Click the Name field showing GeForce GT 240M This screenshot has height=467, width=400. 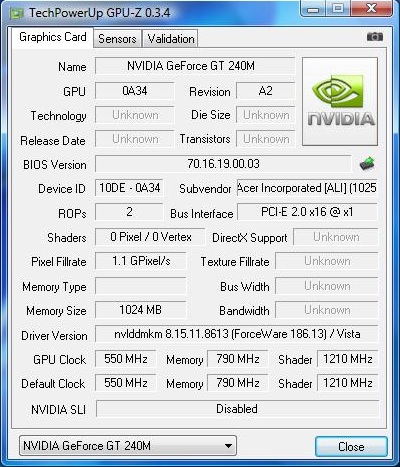[195, 66]
